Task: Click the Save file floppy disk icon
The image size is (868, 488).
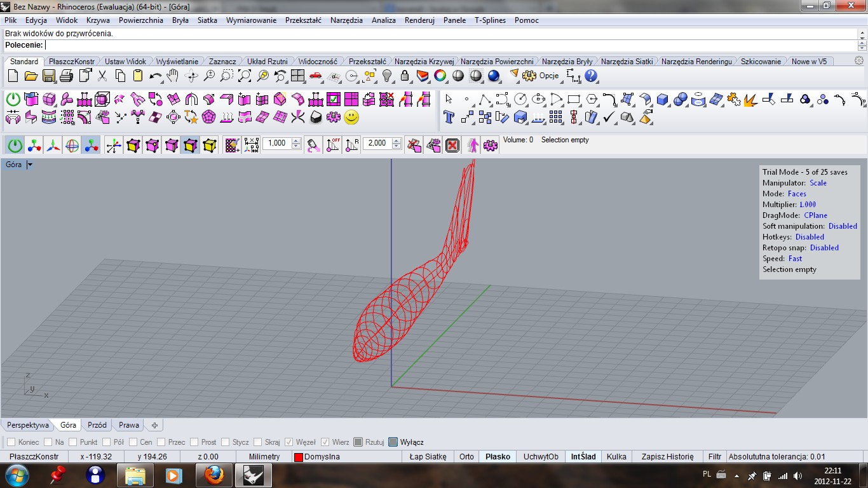Action: 49,76
